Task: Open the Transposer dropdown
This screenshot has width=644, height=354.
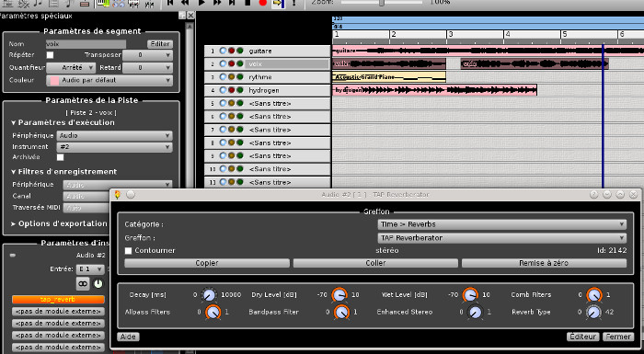Action: [147, 55]
